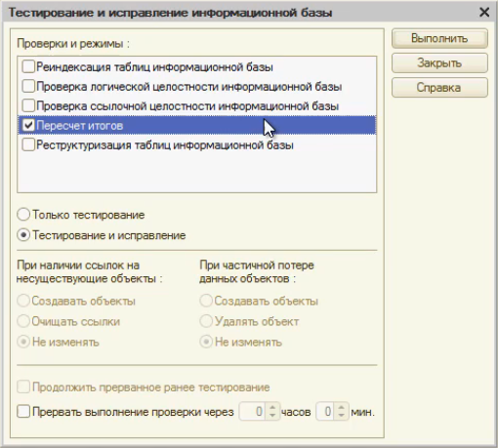Uncheck the Пересчет итогов checkbox
498x448 pixels.
point(28,125)
